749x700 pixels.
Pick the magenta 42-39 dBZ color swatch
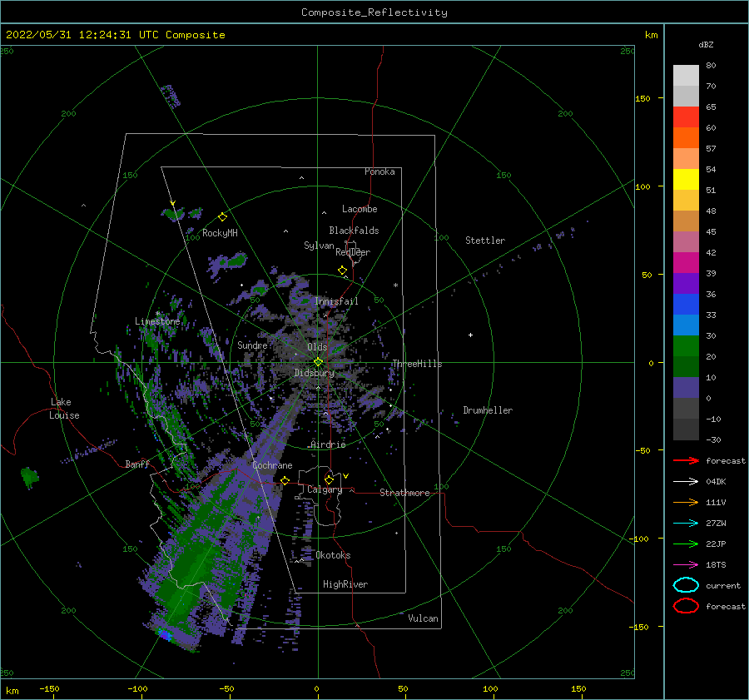click(x=686, y=263)
